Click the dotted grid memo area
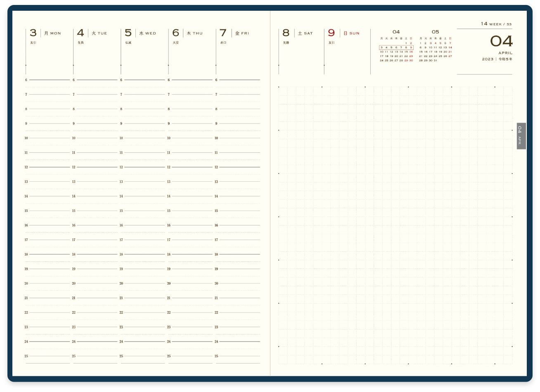Screen dimensions: 540x392 (x=396, y=226)
